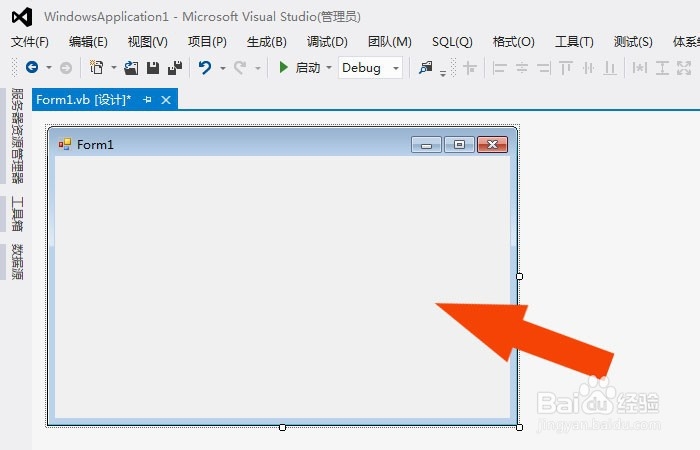Click the Form1 minimize button in designer
Image resolution: width=700 pixels, height=450 pixels.
pos(426,145)
